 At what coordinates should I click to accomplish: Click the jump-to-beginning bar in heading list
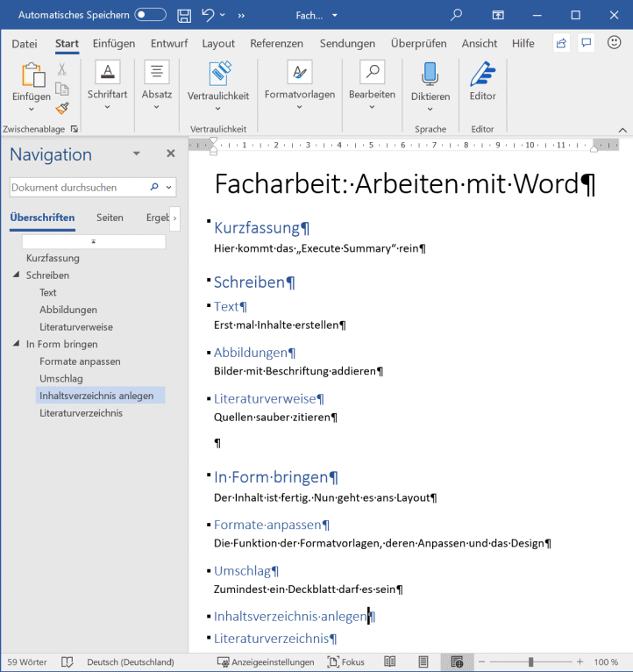point(93,241)
